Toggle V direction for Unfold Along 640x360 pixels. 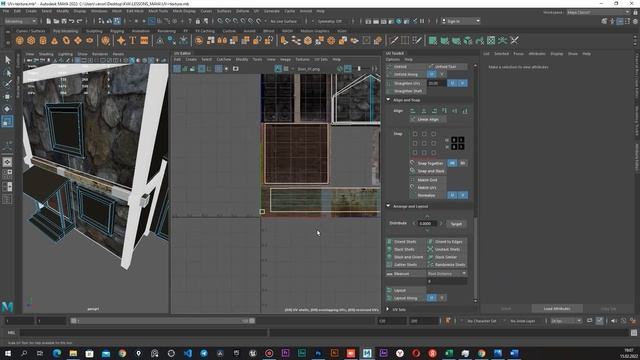pyautogui.click(x=442, y=74)
